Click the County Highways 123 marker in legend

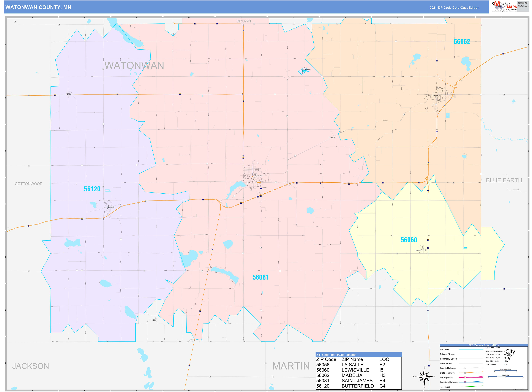click(x=465, y=368)
